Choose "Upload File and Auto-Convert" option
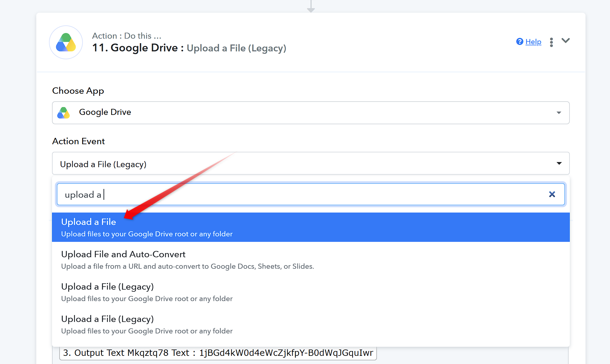The width and height of the screenshot is (610, 364). [311, 260]
